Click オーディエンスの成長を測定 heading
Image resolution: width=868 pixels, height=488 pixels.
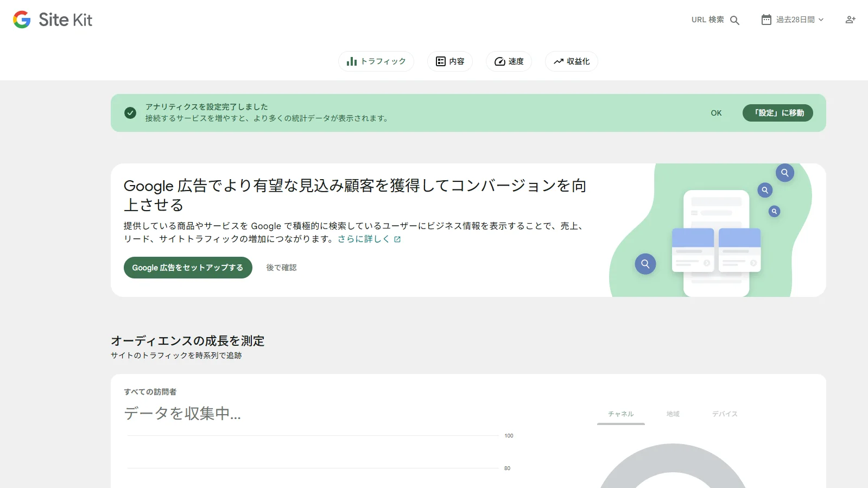(188, 341)
